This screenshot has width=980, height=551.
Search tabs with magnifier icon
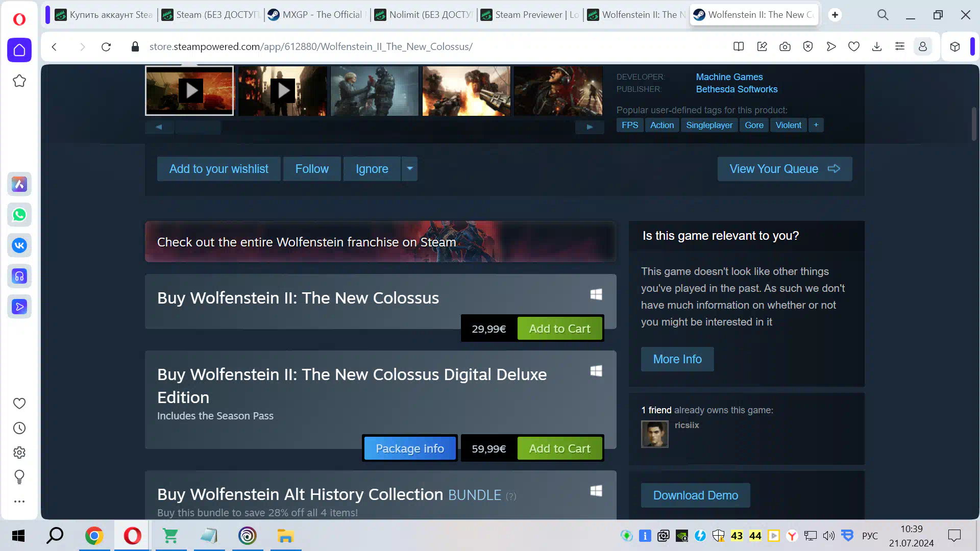pos(883,15)
